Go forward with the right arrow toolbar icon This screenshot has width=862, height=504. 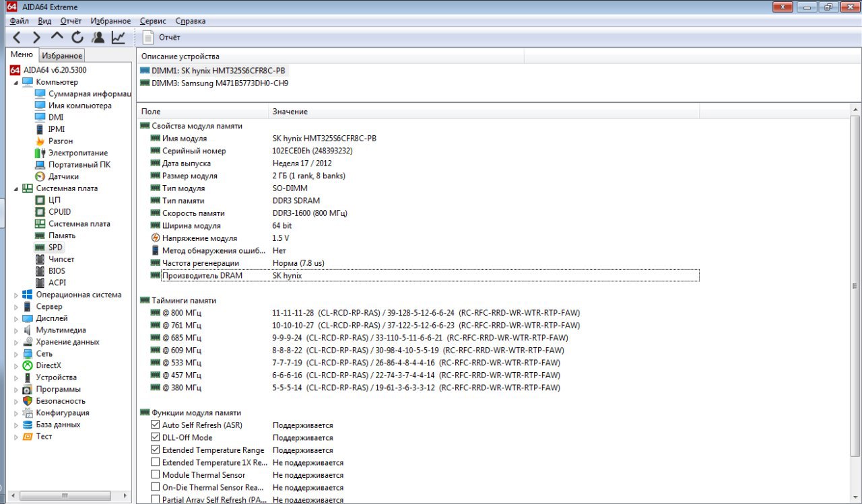[36, 38]
